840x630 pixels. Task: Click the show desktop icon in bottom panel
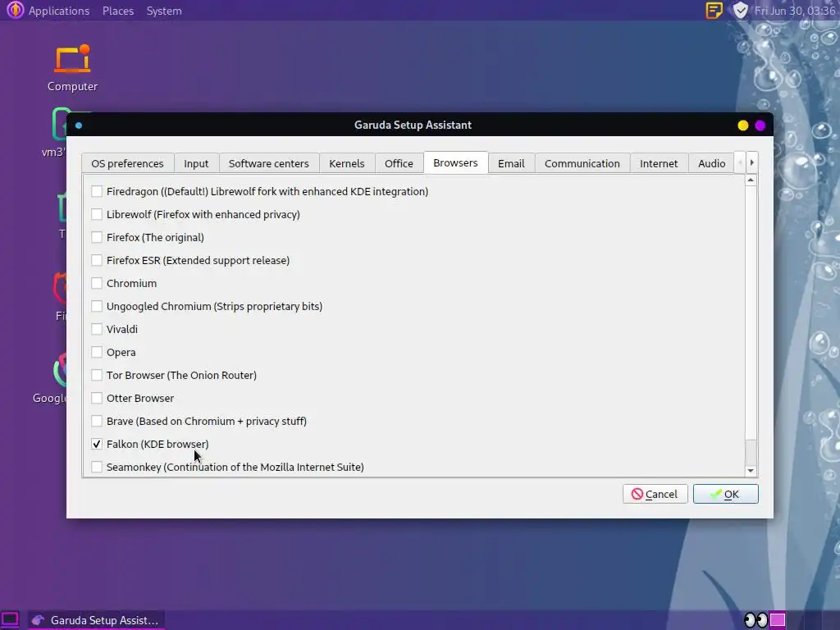10,620
